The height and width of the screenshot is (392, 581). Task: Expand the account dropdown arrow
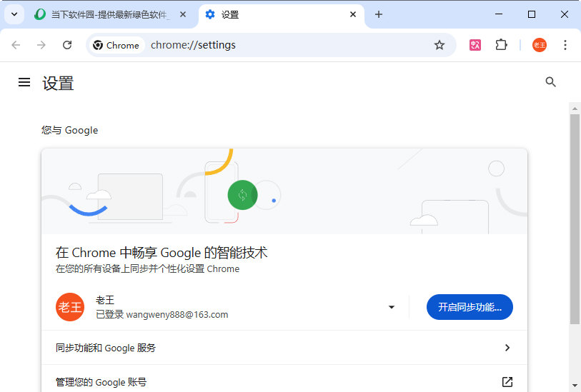(x=392, y=307)
